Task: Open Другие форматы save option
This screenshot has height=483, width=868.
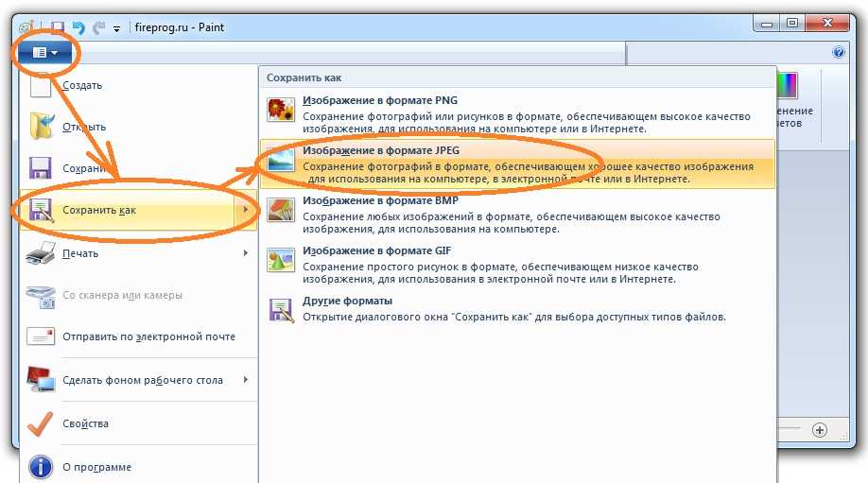Action: click(x=517, y=310)
